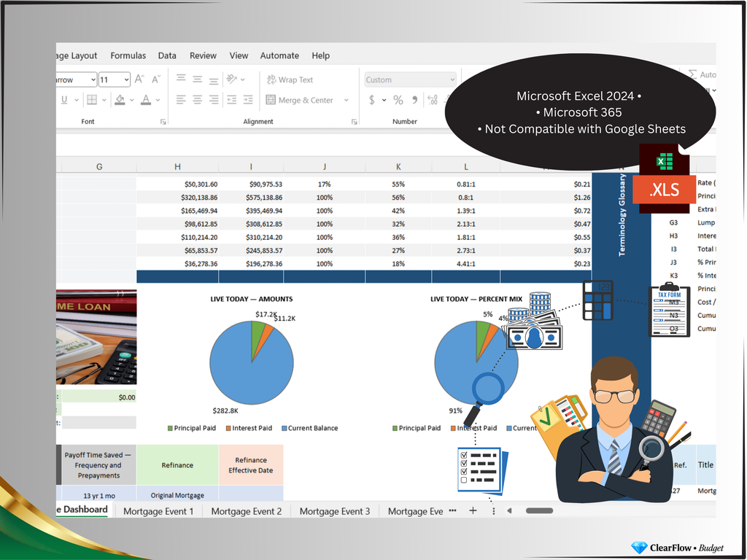Click Principal Paid legend in Amounts chart
The image size is (747, 560).
(192, 428)
